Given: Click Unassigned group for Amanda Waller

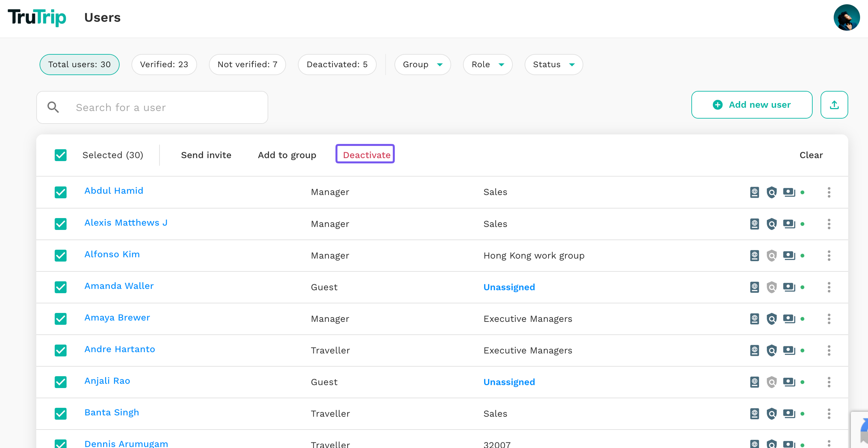Looking at the screenshot, I should (x=509, y=287).
